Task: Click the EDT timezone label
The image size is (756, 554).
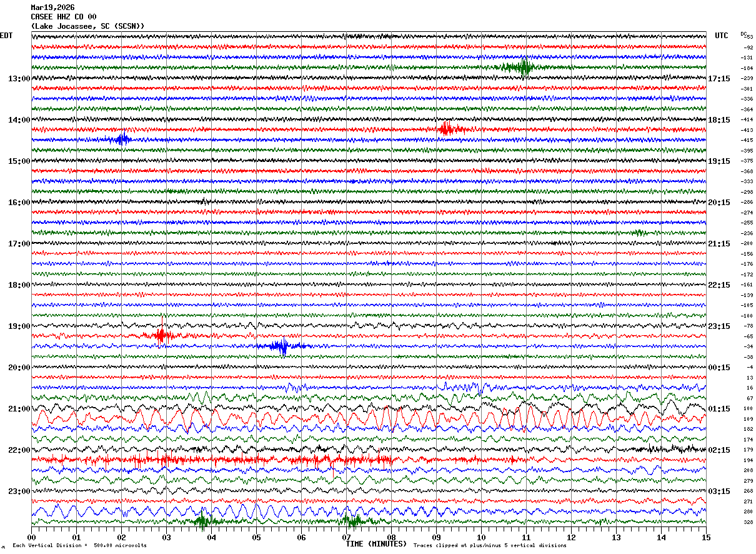Action: (6, 36)
